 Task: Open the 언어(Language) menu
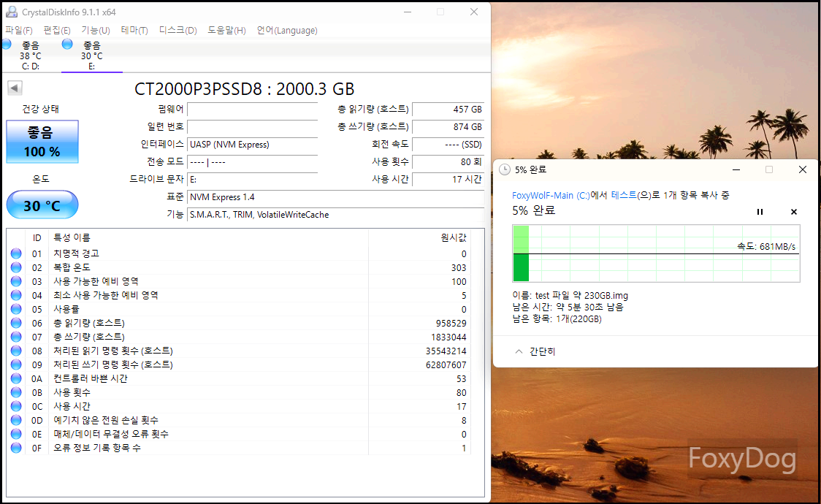tap(287, 31)
